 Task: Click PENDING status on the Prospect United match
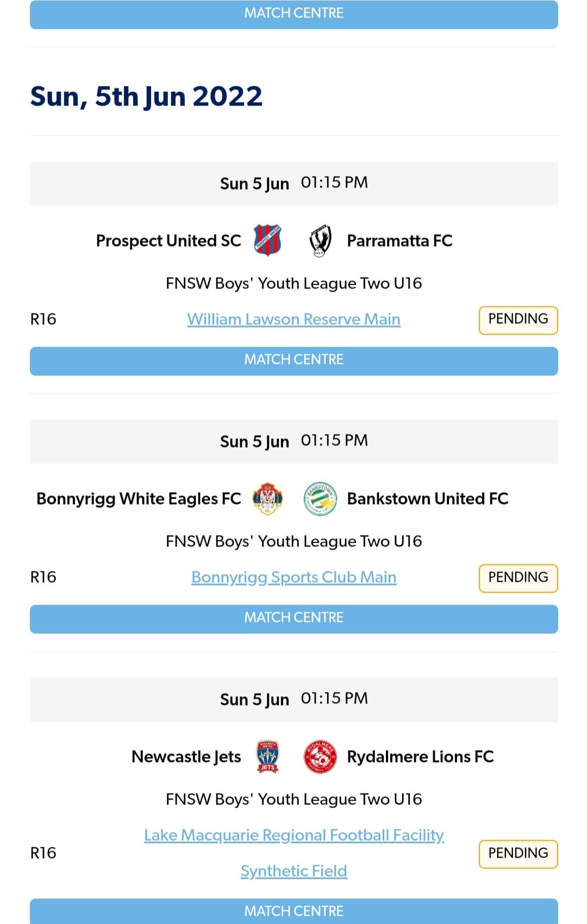517,319
